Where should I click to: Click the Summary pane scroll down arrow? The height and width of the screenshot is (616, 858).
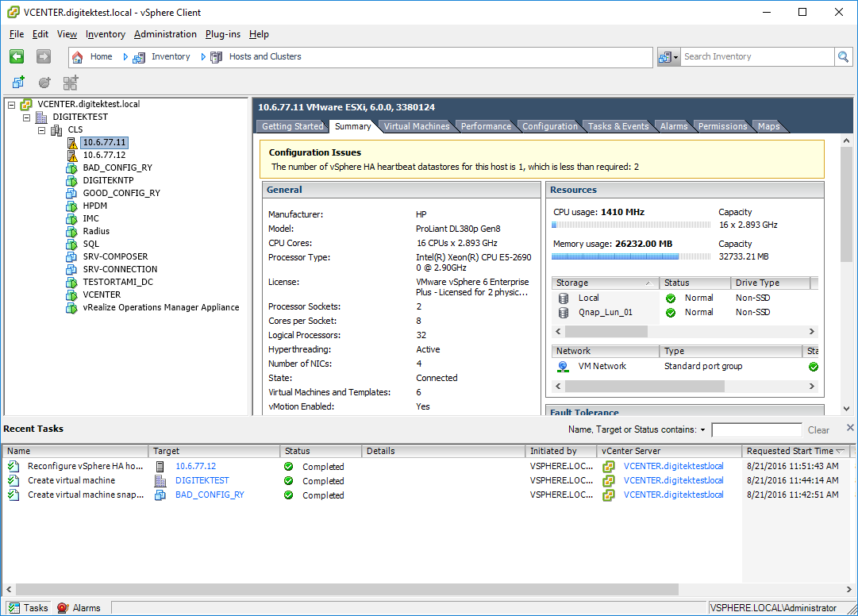coord(847,409)
